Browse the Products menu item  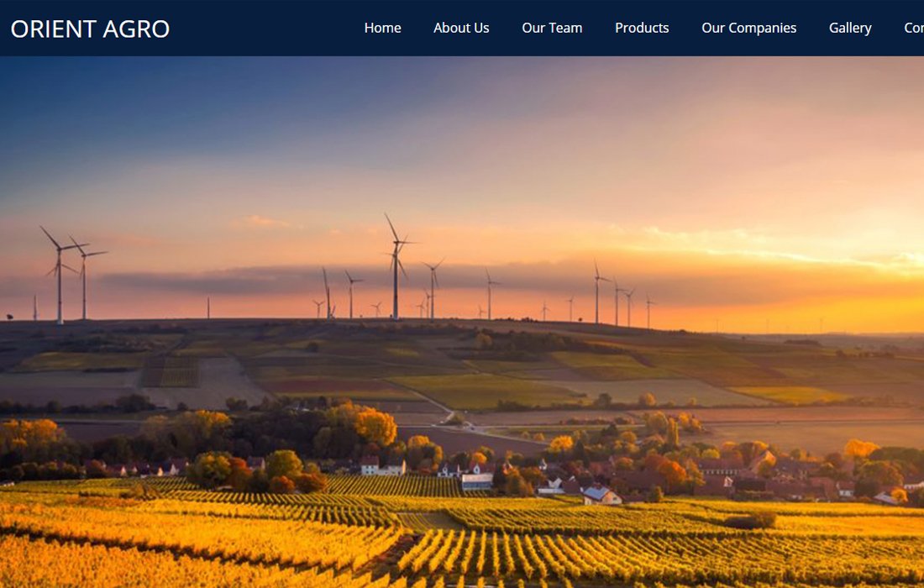coord(642,28)
